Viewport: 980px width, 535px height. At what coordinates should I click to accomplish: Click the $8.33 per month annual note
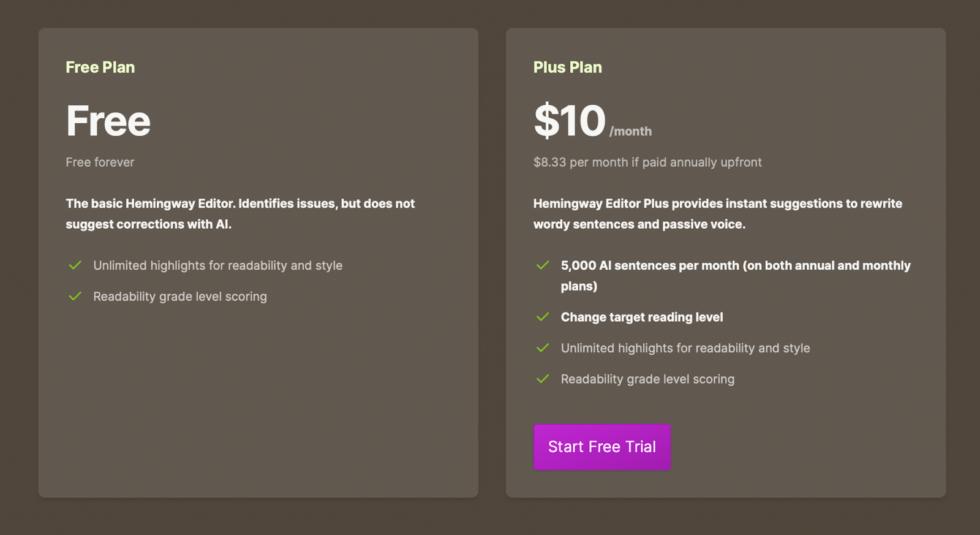[x=647, y=162]
